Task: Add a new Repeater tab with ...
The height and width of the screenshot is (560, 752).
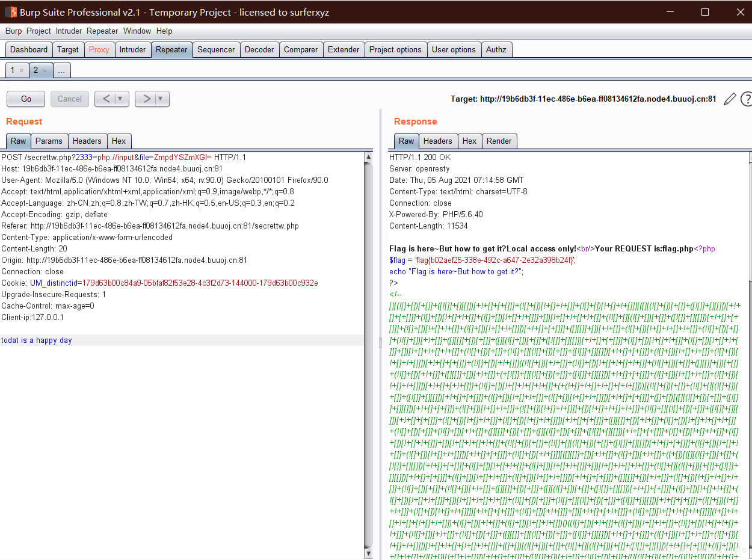Action: 61,70
